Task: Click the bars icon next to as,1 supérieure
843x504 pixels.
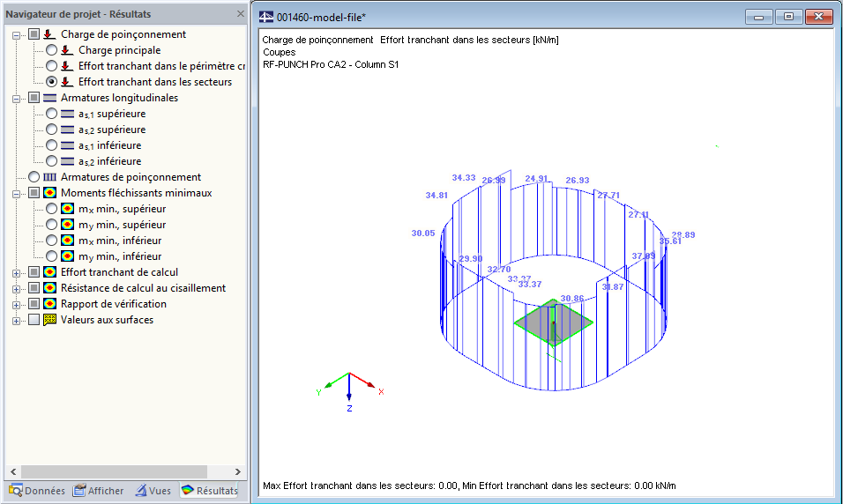Action: (67, 114)
